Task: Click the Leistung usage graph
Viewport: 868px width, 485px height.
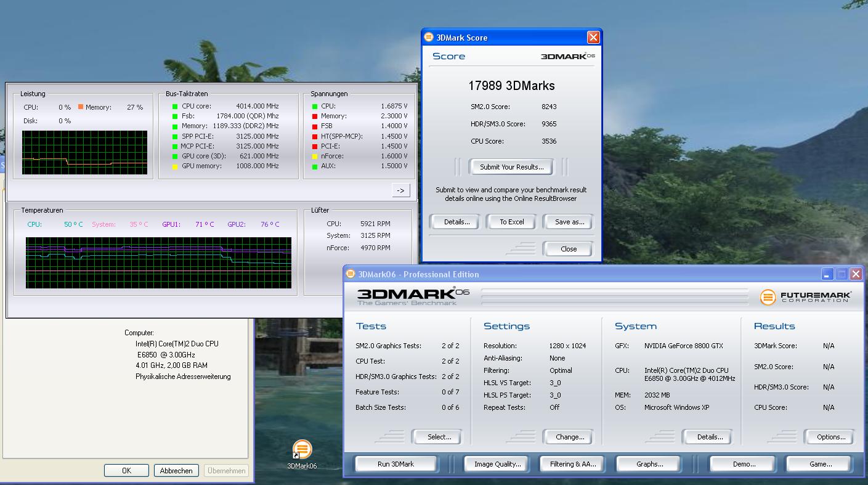Action: tap(84, 152)
